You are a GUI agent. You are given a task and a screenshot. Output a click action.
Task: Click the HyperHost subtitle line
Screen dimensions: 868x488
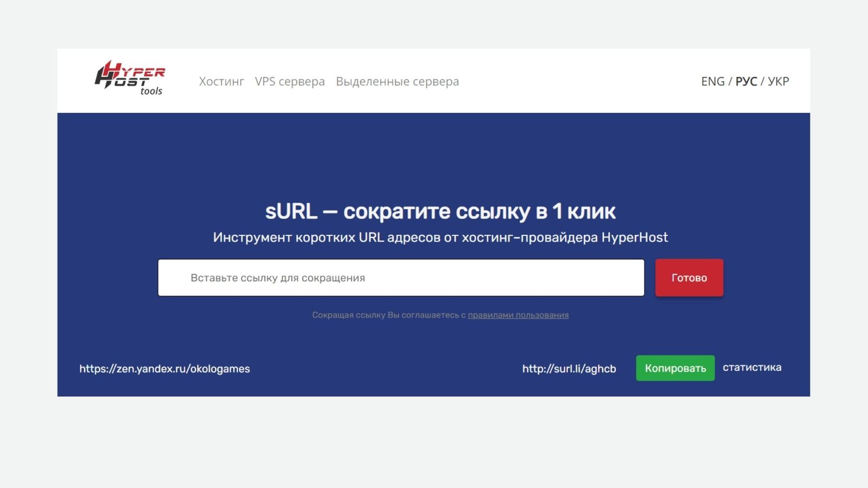tap(440, 237)
